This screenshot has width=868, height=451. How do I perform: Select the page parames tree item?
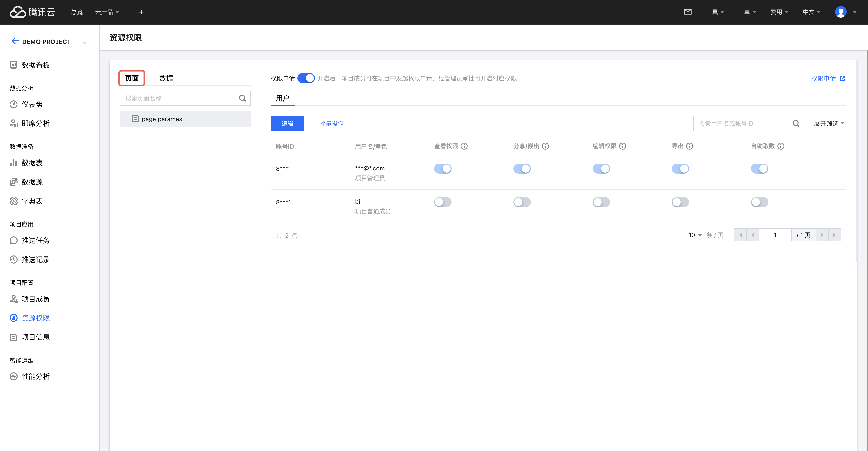tap(162, 119)
